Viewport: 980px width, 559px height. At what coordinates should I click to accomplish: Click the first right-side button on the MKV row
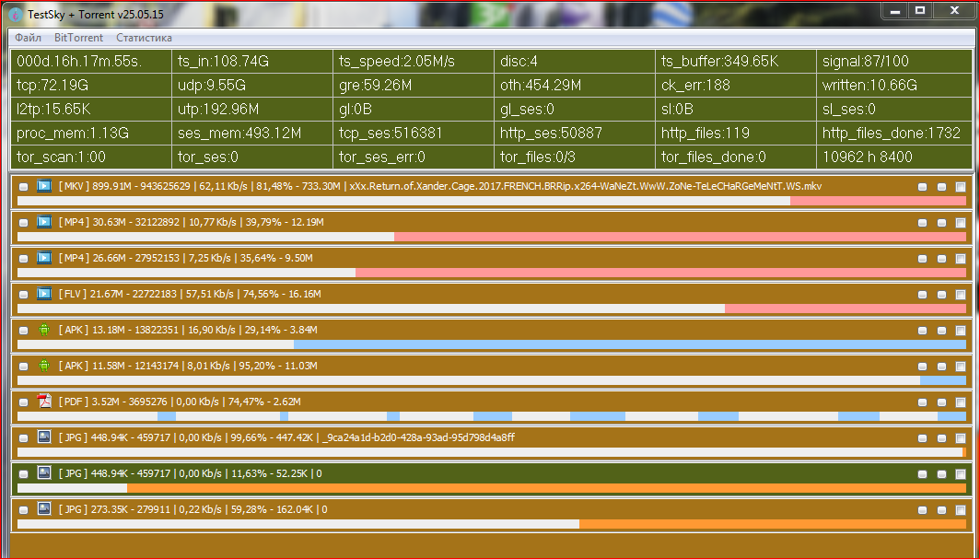pos(923,187)
